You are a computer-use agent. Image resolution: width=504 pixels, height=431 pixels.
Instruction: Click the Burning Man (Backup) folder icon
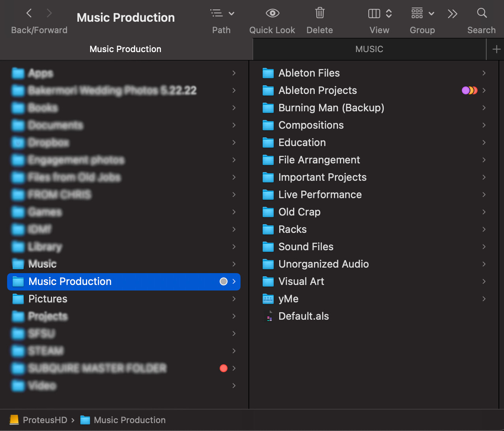268,108
